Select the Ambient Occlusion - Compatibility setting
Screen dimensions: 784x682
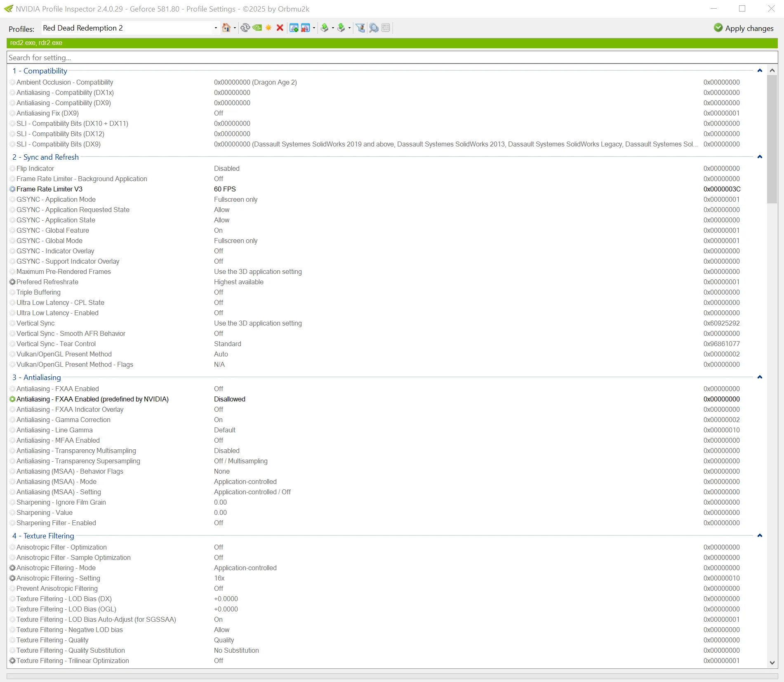point(65,82)
